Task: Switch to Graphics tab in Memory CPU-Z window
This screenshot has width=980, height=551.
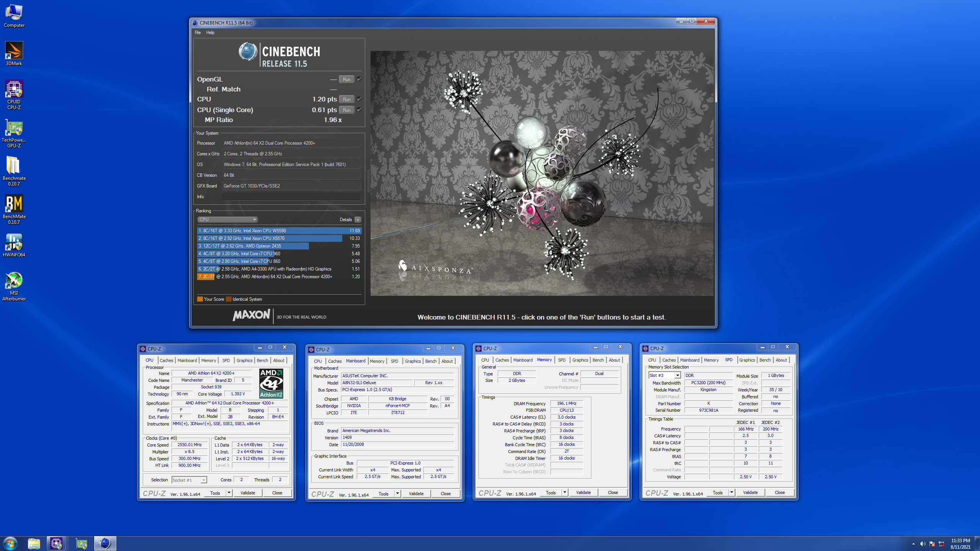Action: click(580, 360)
